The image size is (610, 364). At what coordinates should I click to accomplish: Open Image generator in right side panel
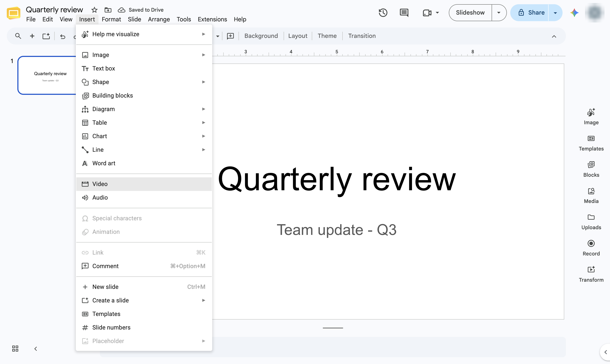[x=591, y=117]
